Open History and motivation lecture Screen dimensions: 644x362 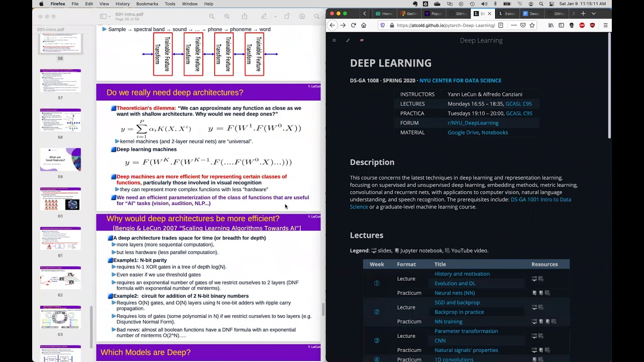(x=462, y=274)
